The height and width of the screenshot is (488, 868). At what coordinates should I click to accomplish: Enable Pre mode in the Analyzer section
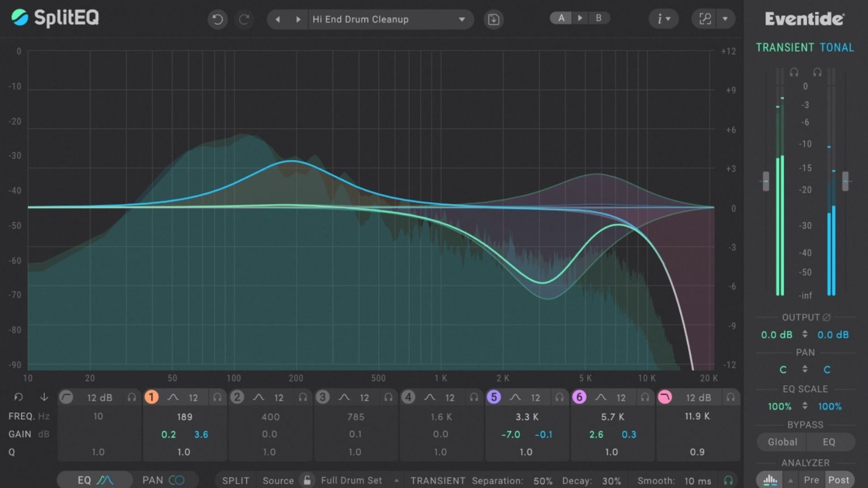click(x=811, y=479)
